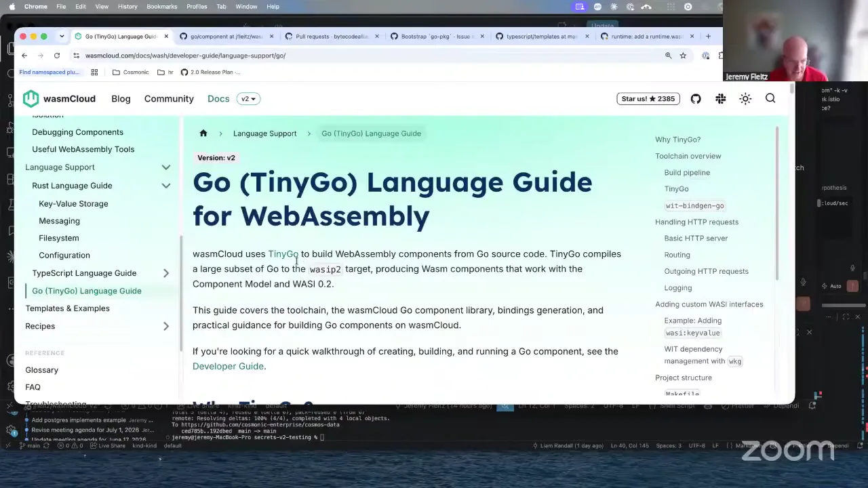868x488 pixels.
Task: Open the Chrome tab search chevron
Action: [61, 36]
